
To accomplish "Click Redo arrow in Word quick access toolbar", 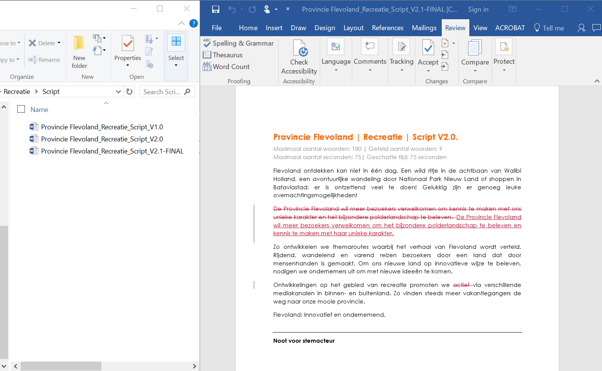I will coord(252,9).
